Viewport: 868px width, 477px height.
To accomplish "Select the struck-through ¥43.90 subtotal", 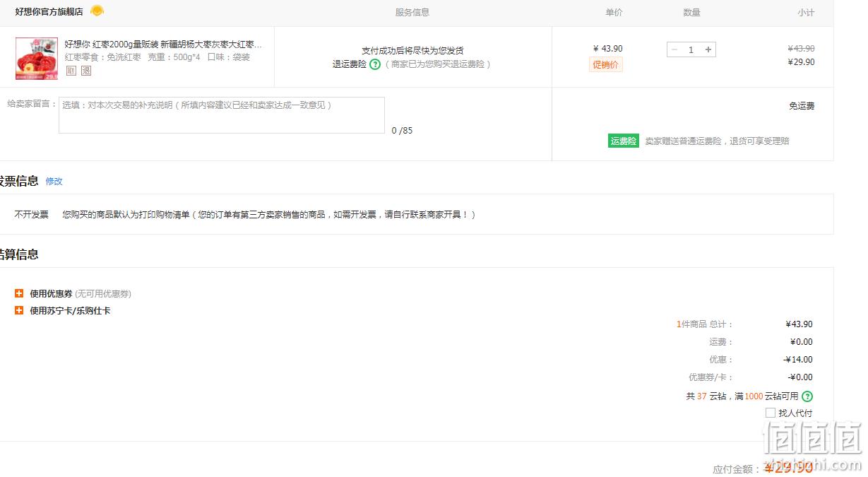I will (801, 49).
